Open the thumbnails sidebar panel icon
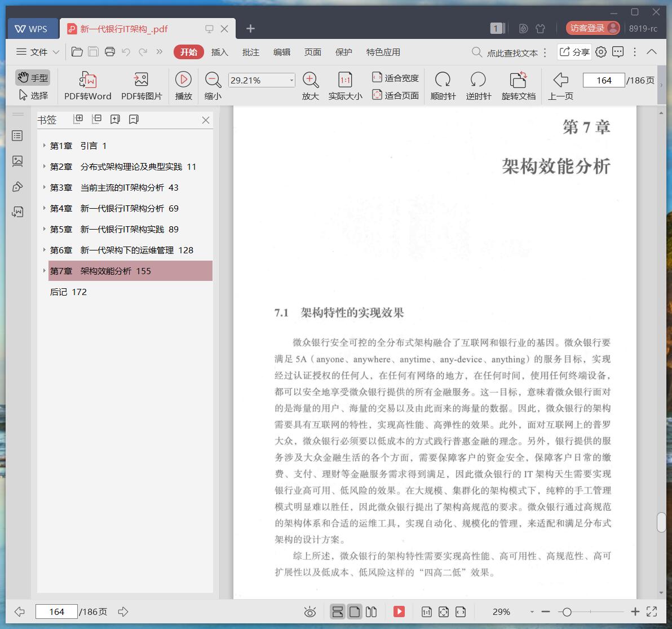The height and width of the screenshot is (629, 672). coord(17,161)
